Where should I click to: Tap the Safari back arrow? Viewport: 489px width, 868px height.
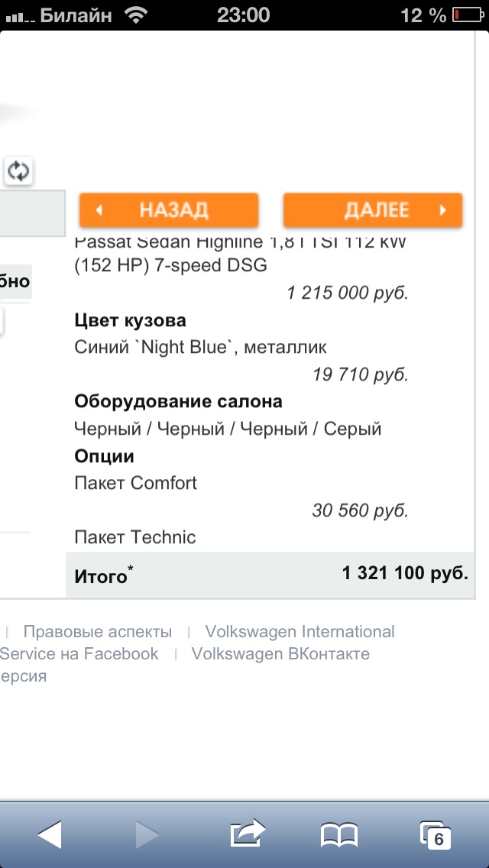point(50,834)
